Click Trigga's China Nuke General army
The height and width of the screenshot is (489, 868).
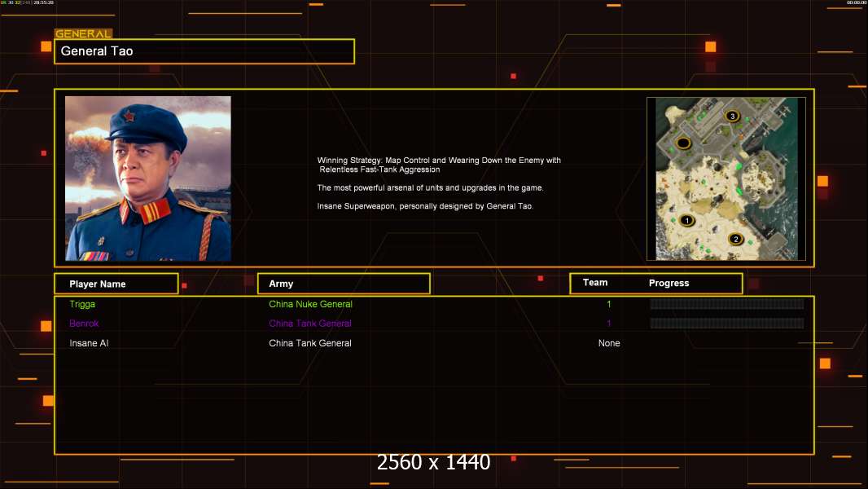coord(310,304)
